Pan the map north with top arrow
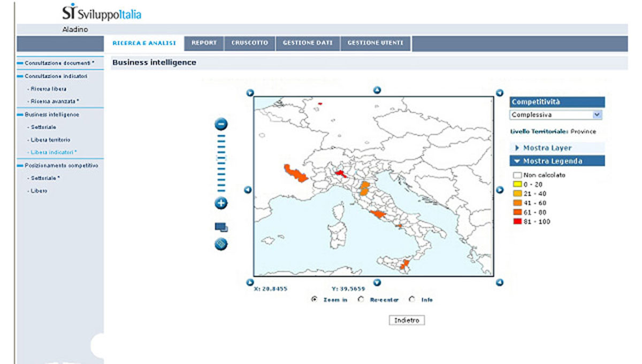This screenshot has width=642, height=364. tap(377, 90)
